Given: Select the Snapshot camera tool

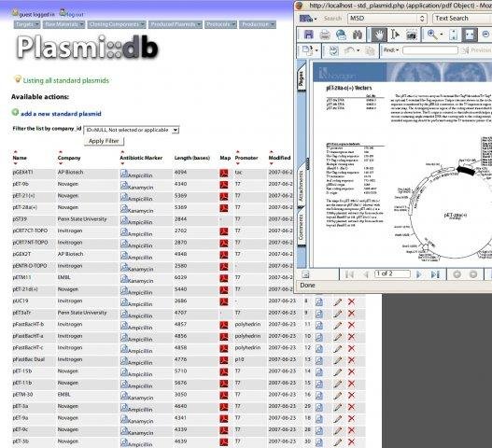Looking at the screenshot, I should tap(412, 35).
